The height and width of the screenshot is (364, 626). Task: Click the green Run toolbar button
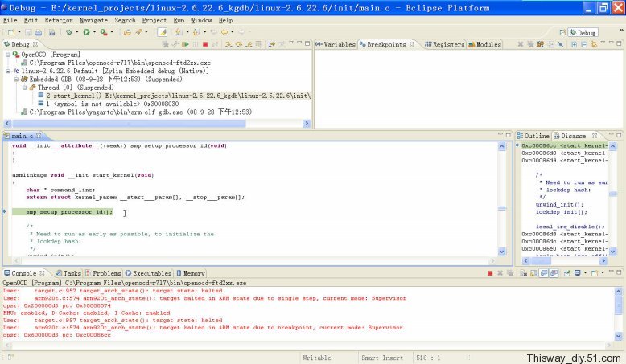(86, 32)
